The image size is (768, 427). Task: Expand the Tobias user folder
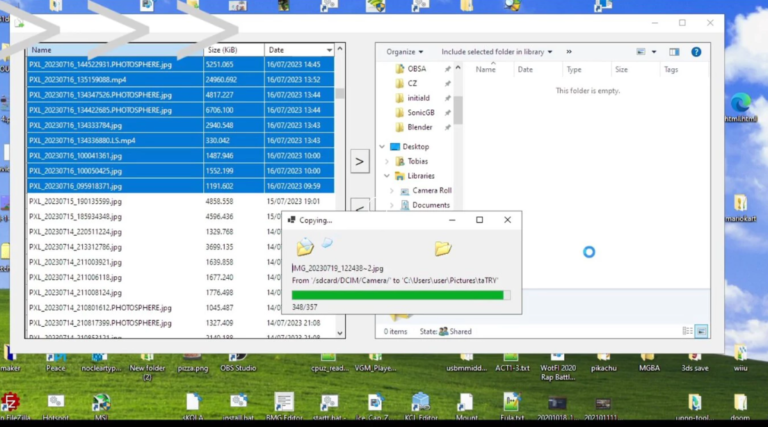[388, 161]
